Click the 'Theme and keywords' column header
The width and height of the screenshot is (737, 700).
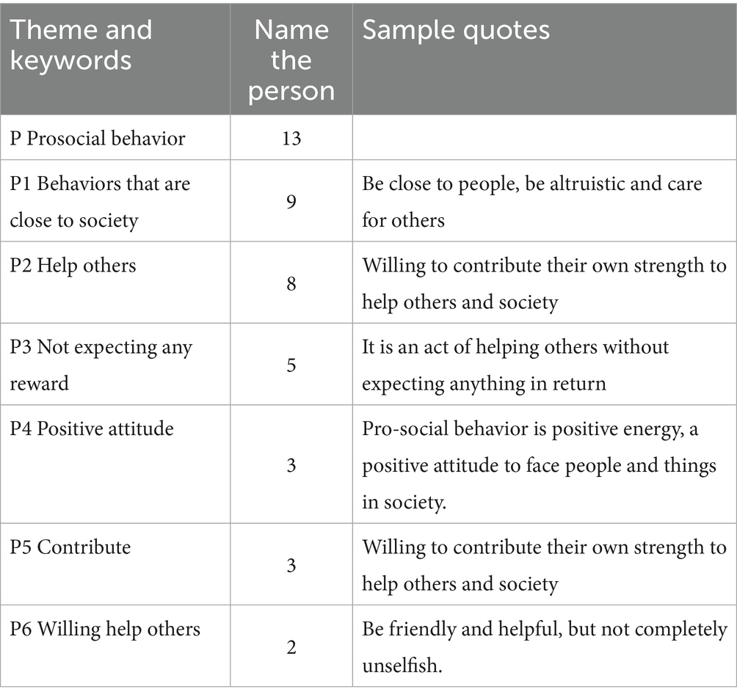[x=81, y=44]
